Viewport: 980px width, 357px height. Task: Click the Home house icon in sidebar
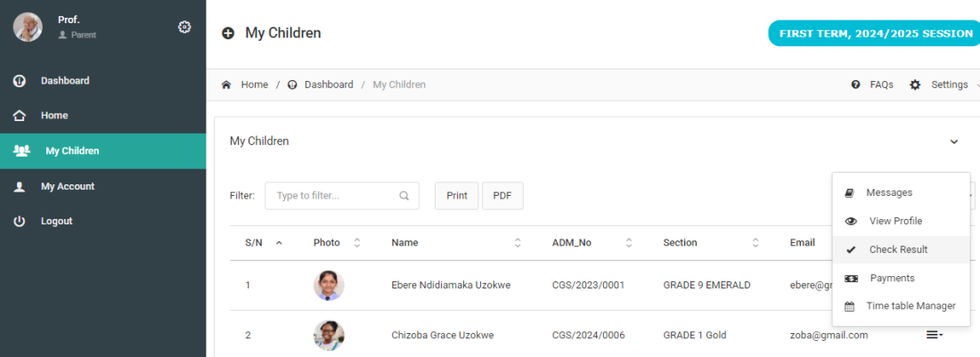[x=20, y=116]
